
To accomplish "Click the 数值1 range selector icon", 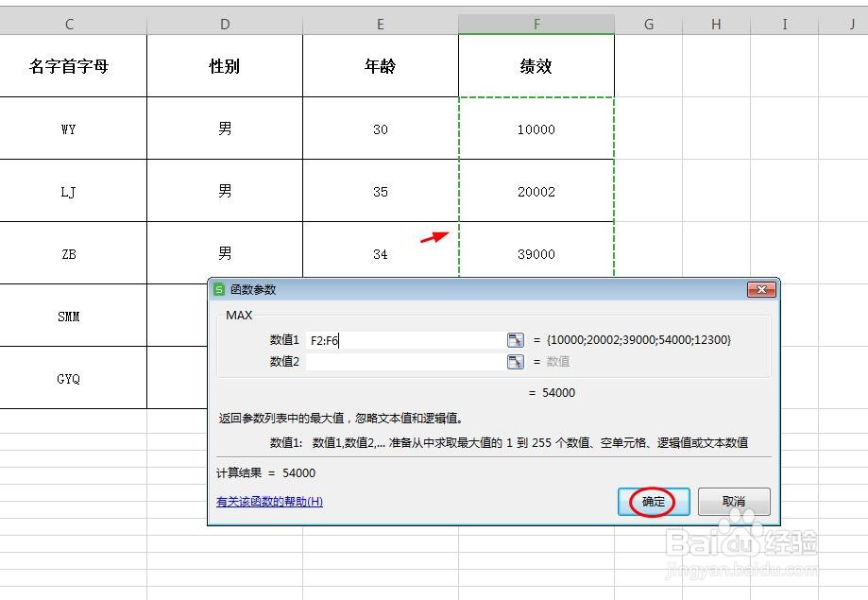I will pyautogui.click(x=515, y=338).
